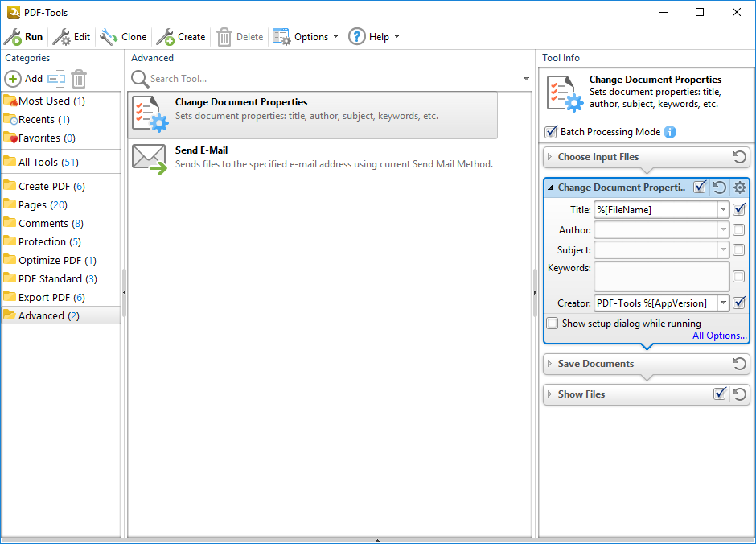This screenshot has height=544, width=756.
Task: Click the delete category trash icon
Action: (79, 79)
